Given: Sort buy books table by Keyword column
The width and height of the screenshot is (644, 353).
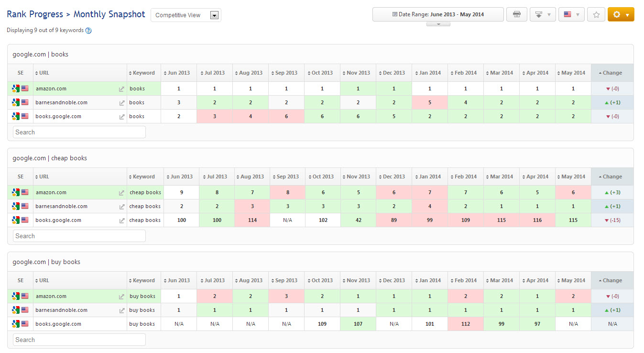Looking at the screenshot, I should pos(143,281).
